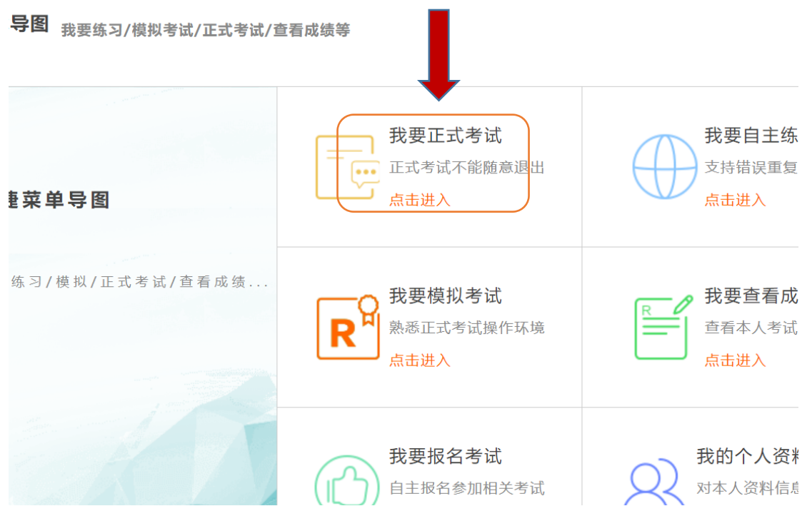Click the 熟悉正式考试操作环境 description text
Viewport: 812px width, 511px height.
click(x=466, y=328)
